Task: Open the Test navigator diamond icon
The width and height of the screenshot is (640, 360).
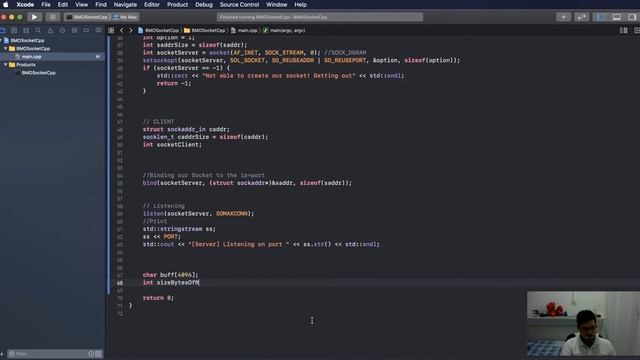Action: coord(62,31)
